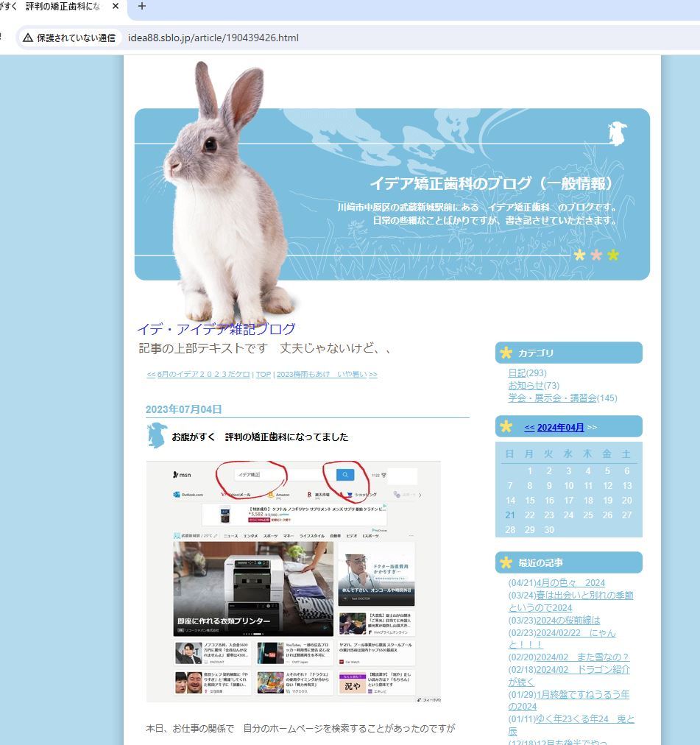
Task: Click the star icon beside calendar header
Action: click(506, 427)
